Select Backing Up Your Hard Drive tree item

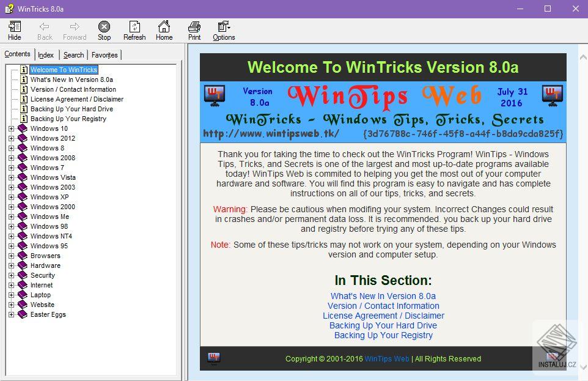72,109
